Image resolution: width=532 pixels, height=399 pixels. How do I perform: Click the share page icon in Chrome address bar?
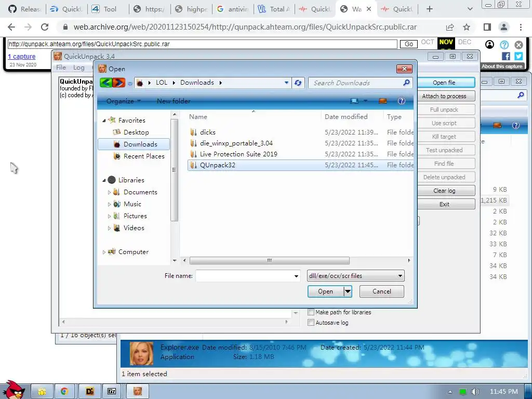coord(450,27)
